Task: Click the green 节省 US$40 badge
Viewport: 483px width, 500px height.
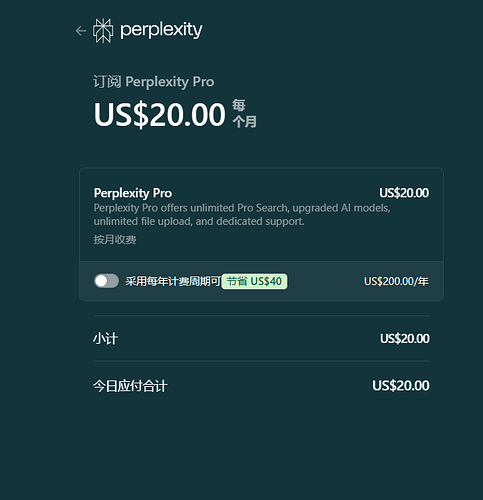Action: pyautogui.click(x=254, y=281)
